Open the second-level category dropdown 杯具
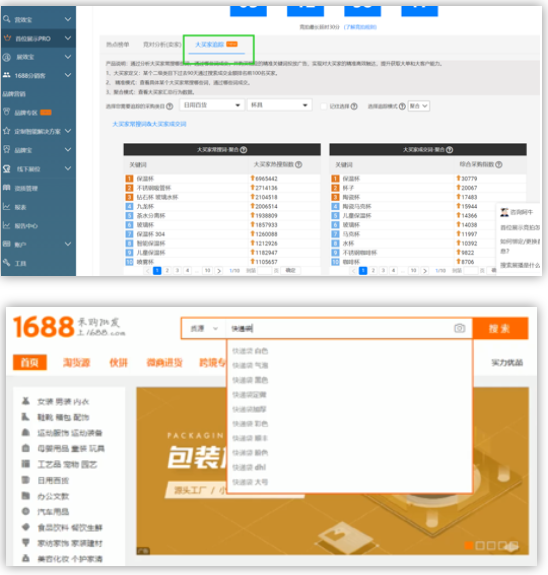 280,105
